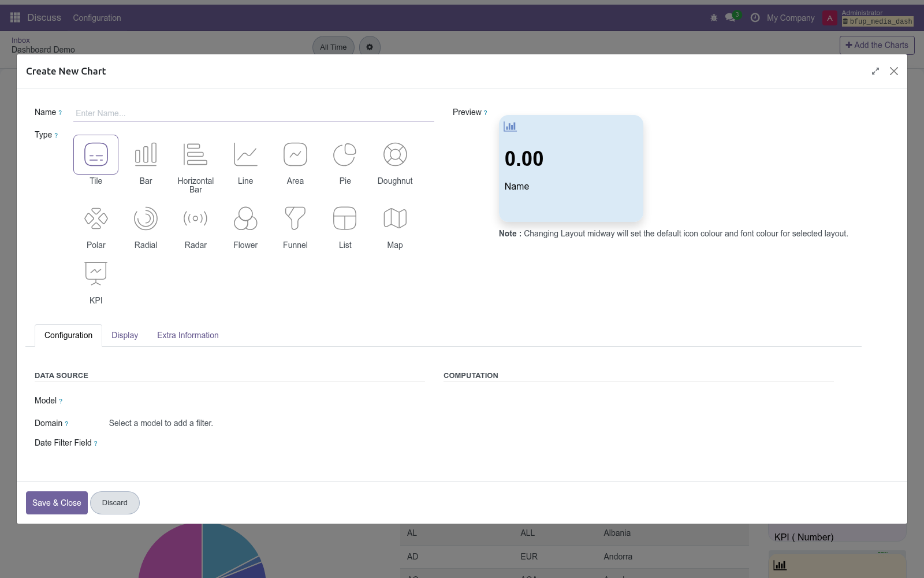
Task: Select the Tile chart type
Action: coord(96,154)
